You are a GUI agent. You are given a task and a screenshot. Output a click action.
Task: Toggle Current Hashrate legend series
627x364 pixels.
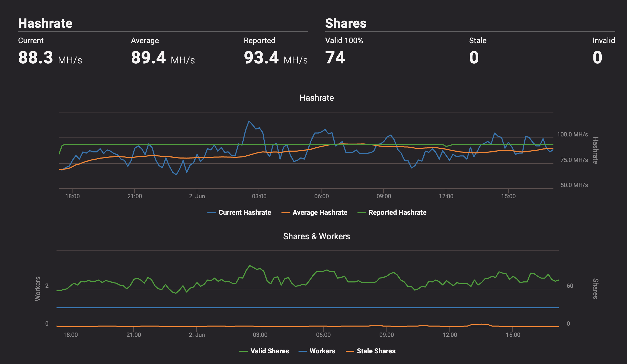pos(244,212)
